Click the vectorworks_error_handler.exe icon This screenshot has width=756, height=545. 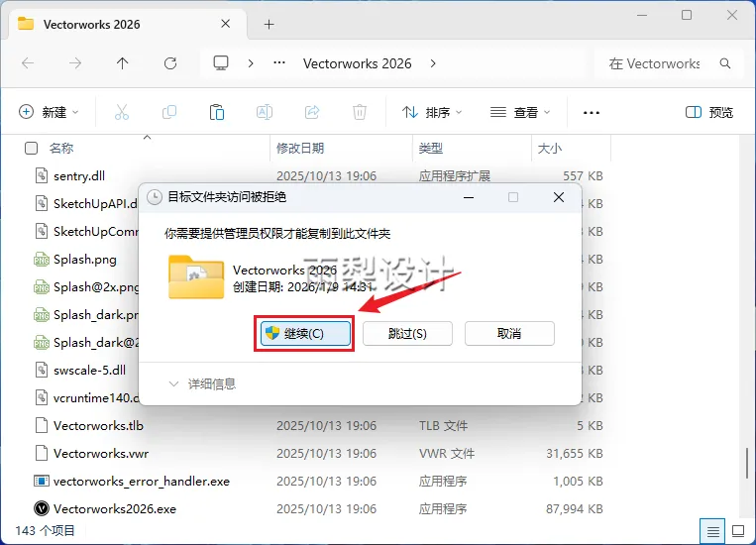pos(42,481)
